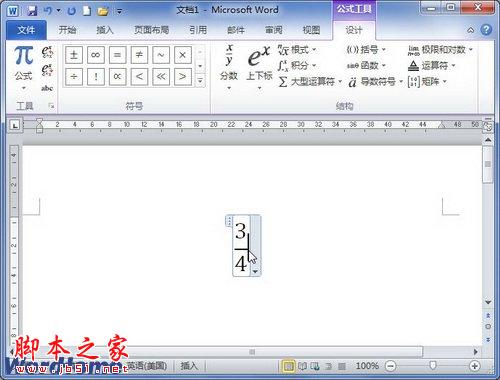Switch to the 引用 references tab
500x380 pixels.
tap(198, 30)
